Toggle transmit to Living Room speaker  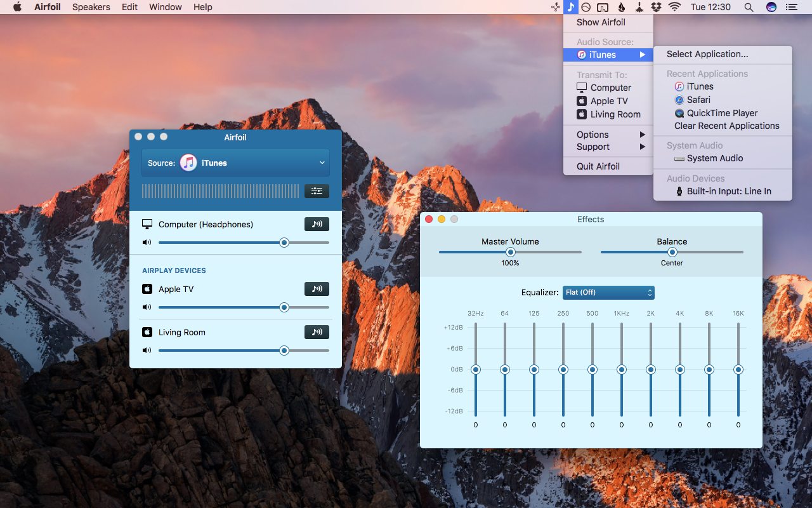click(x=317, y=331)
